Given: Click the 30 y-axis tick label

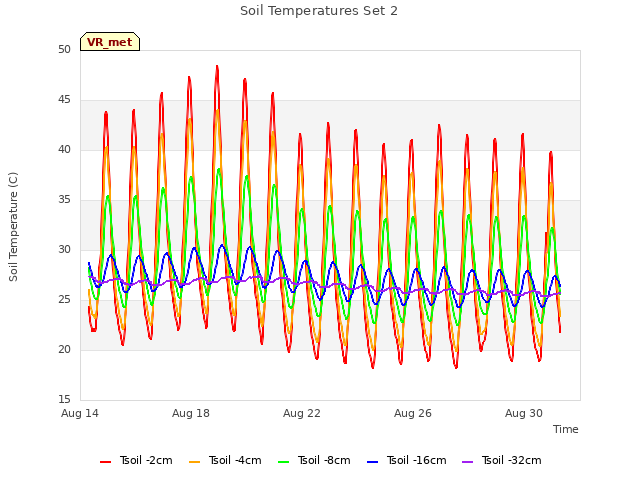Looking at the screenshot, I should click(x=64, y=249).
